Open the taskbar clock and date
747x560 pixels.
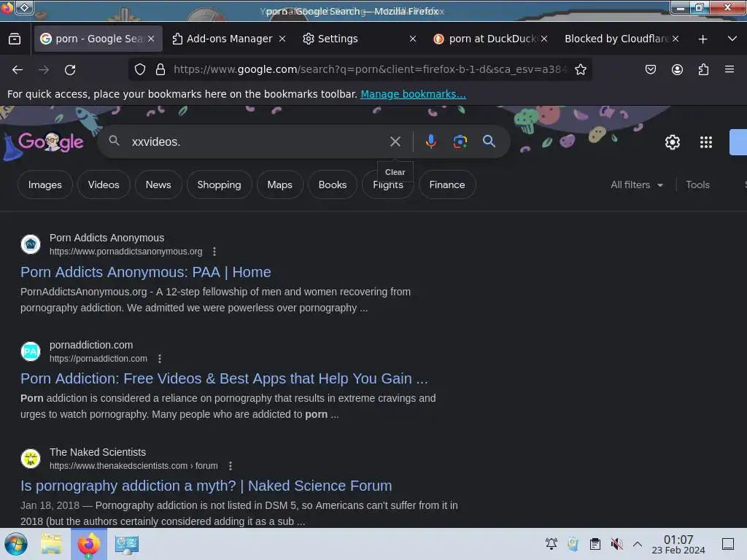click(678, 544)
